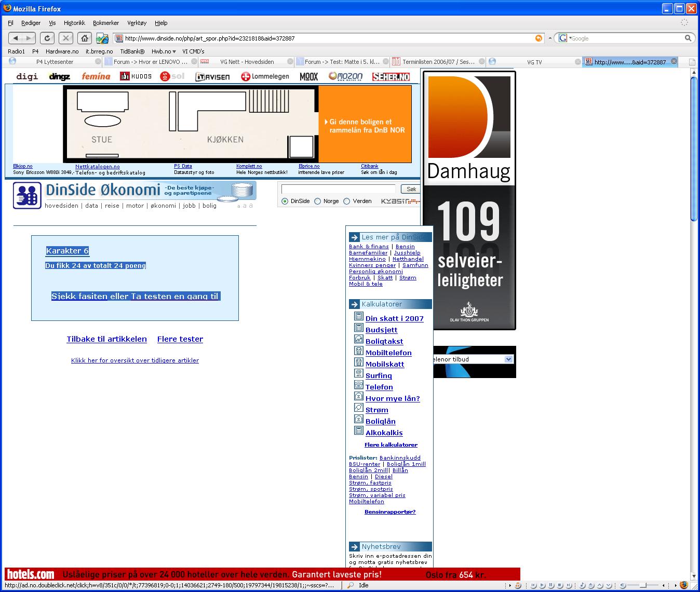
Task: Reload the current page
Action: point(47,38)
